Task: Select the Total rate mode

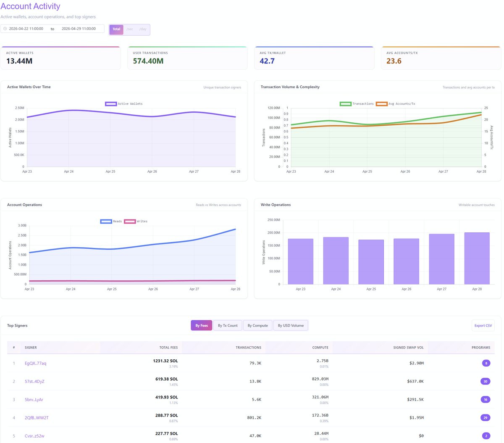Action: (x=116, y=29)
